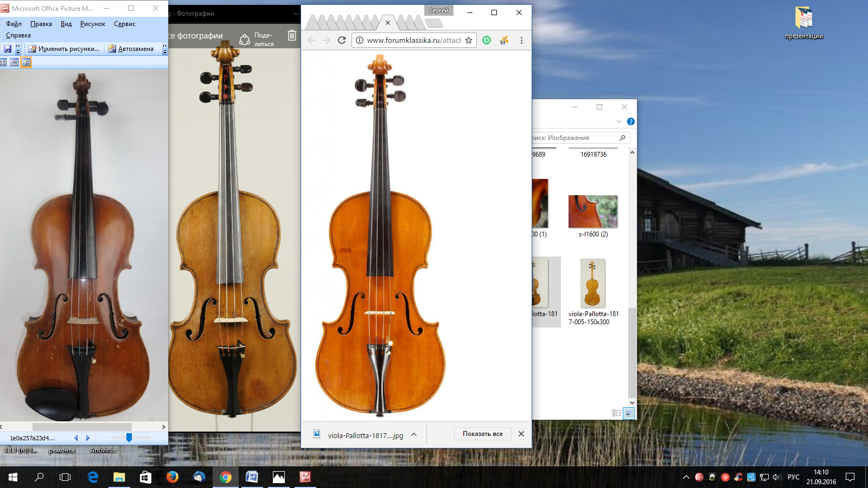868x488 pixels.
Task: Click the delete trash icon in Photos
Action: click(x=292, y=36)
